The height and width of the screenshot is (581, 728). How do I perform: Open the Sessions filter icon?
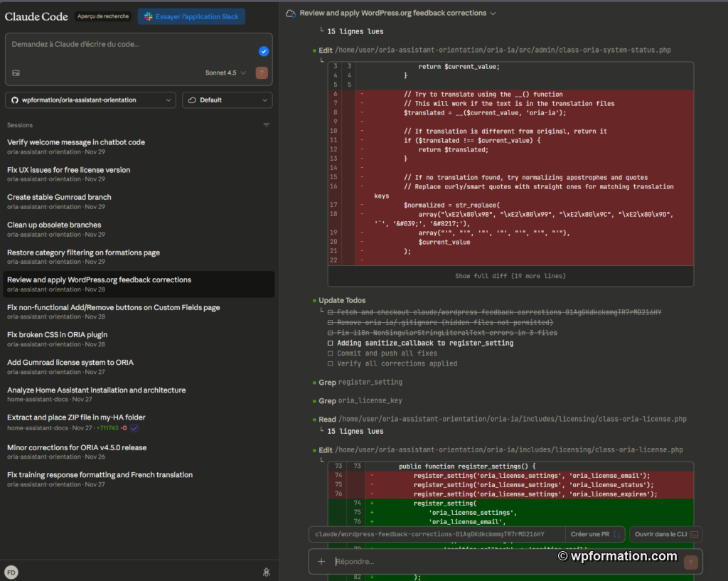pyautogui.click(x=267, y=125)
